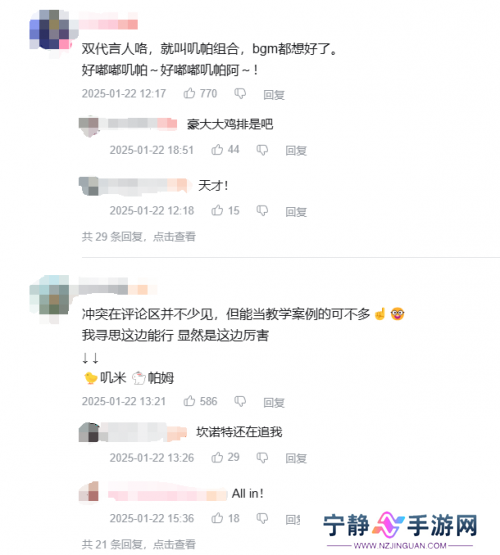500x555 pixels.
Task: Dislike the 天才! reply
Action: coord(262,211)
